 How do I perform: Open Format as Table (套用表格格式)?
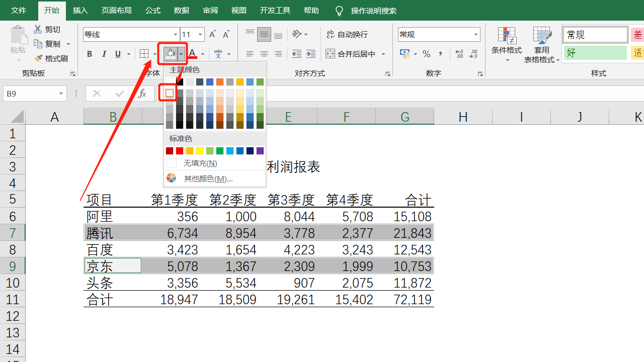click(x=542, y=44)
